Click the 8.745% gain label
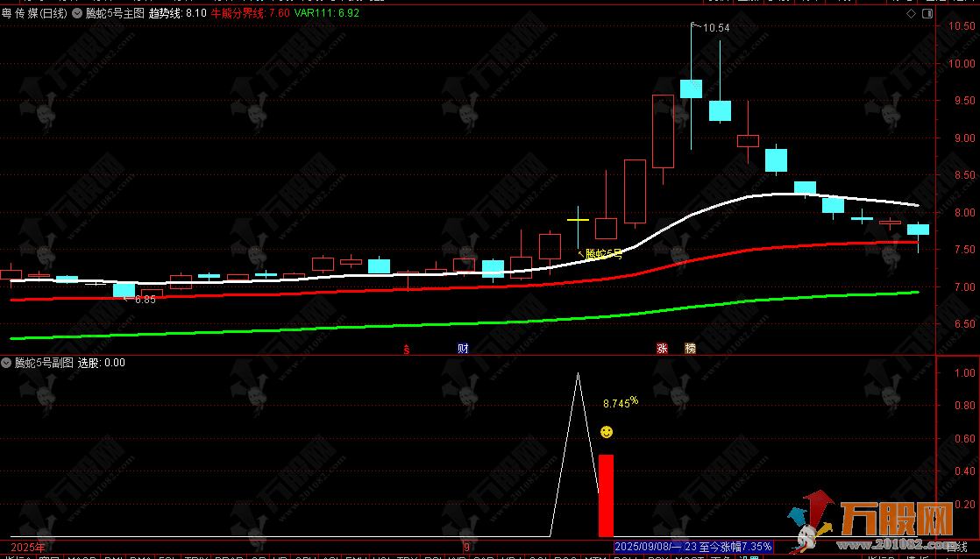980x559 pixels. pos(621,403)
